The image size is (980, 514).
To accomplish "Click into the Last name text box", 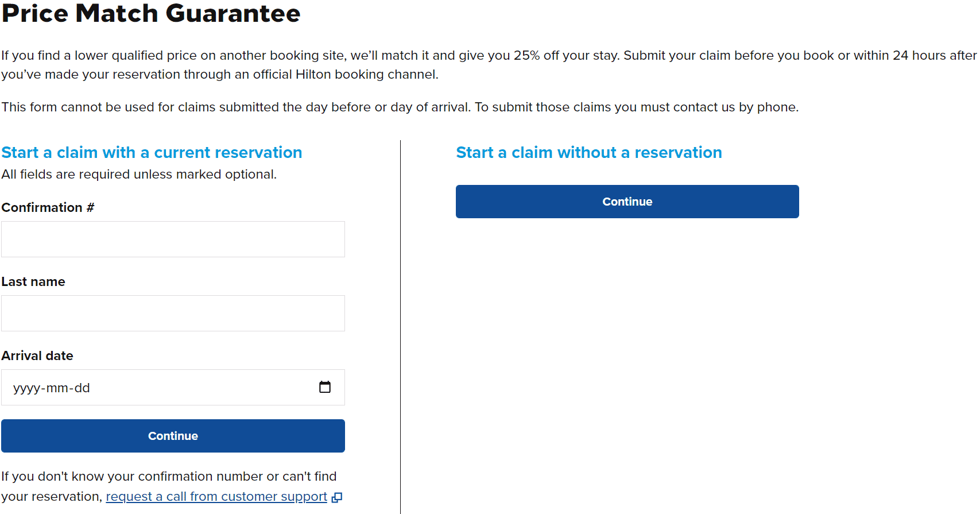I will [173, 313].
